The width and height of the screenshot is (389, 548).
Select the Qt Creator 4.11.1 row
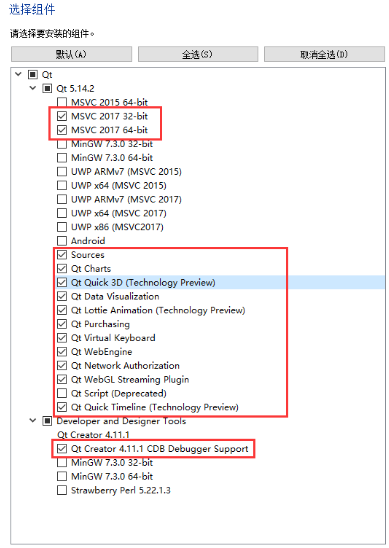click(93, 435)
